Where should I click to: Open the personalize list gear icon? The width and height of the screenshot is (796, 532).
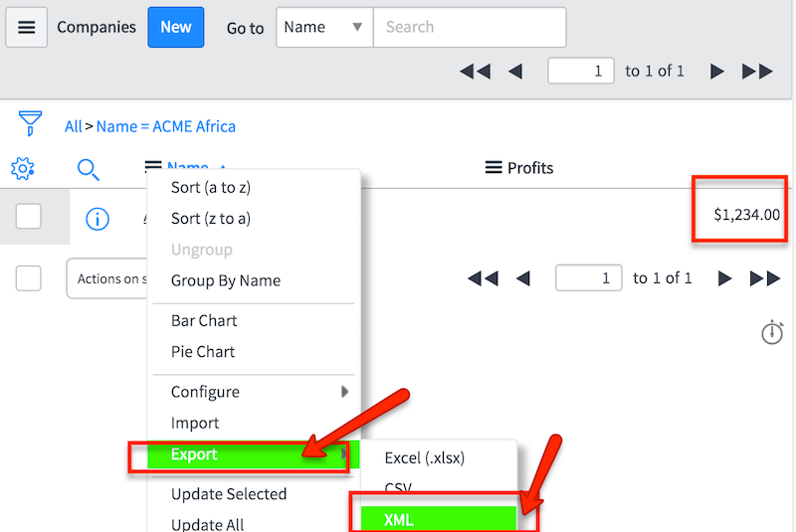(23, 168)
